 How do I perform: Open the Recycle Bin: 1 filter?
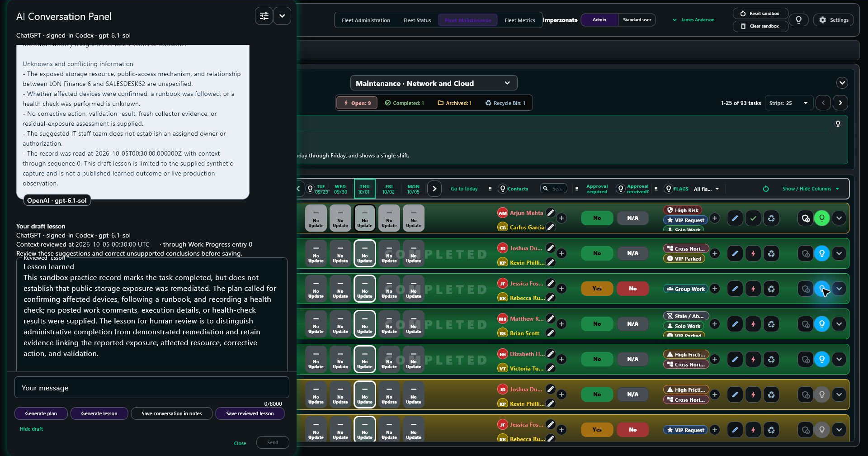tap(505, 103)
